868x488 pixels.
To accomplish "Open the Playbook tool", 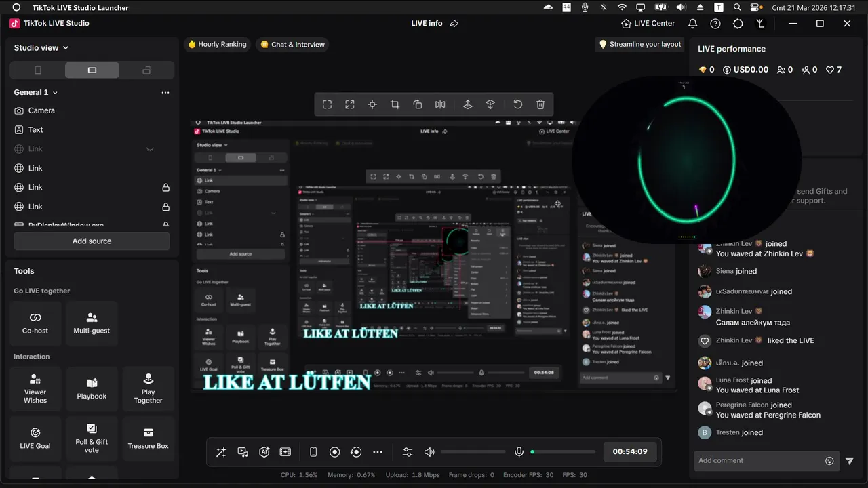I will (92, 388).
